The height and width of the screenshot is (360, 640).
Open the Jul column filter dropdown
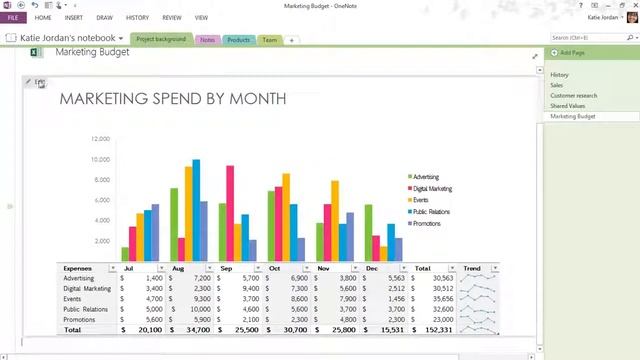pos(161,268)
